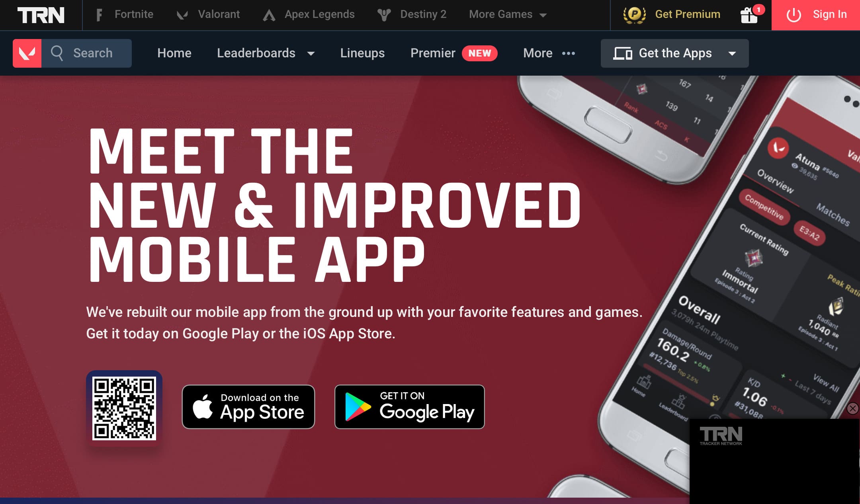Open the More ellipsis menu
The image size is (860, 504).
pyautogui.click(x=547, y=53)
